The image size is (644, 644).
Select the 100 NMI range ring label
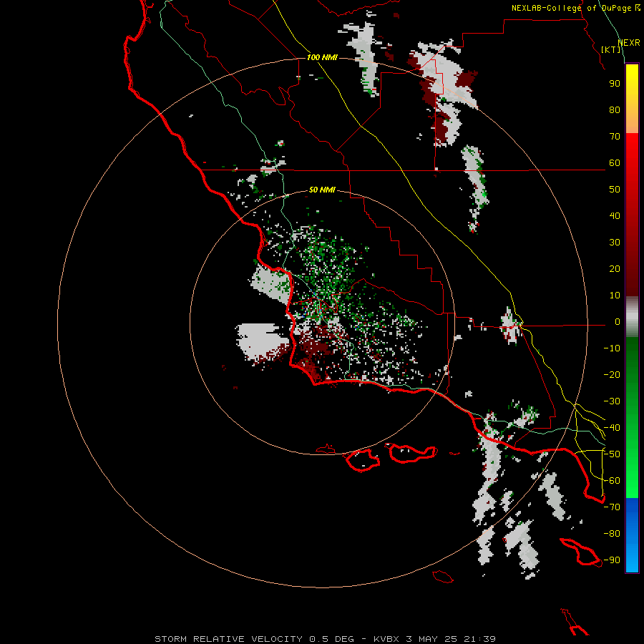(x=322, y=57)
